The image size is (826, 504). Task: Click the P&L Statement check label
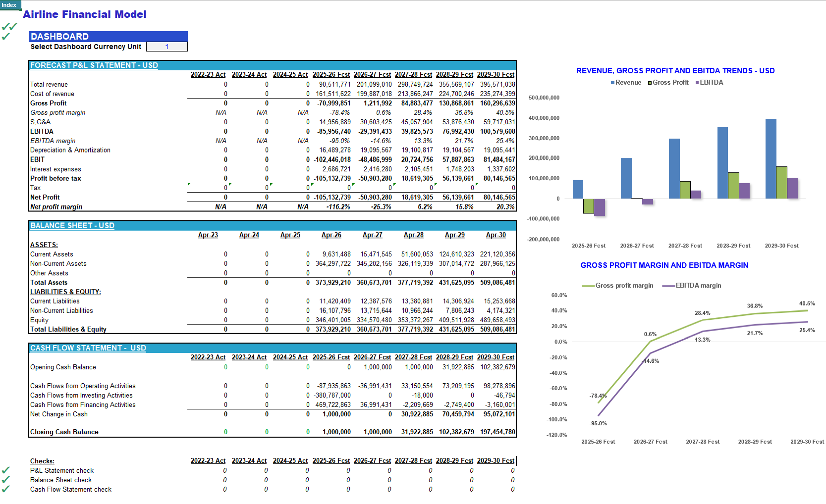pos(62,471)
